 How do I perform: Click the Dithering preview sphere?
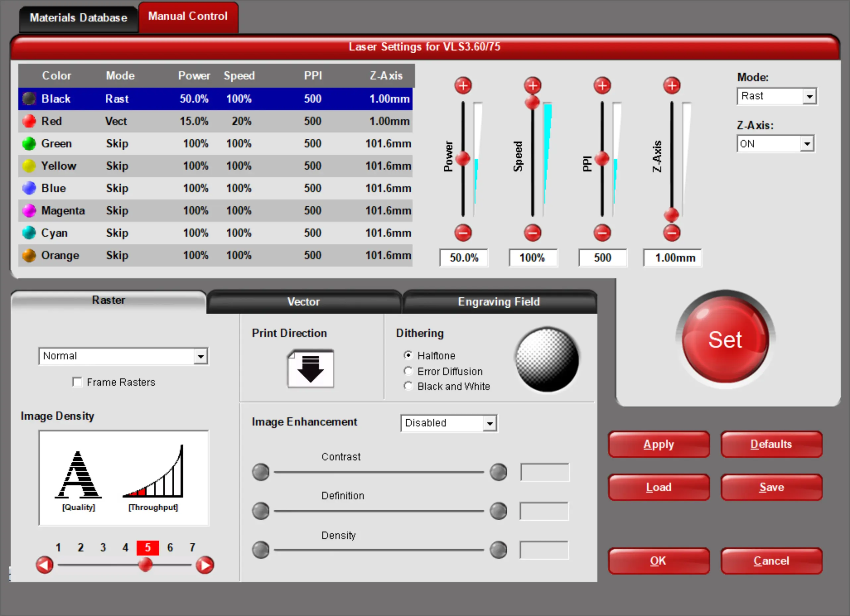coord(547,359)
